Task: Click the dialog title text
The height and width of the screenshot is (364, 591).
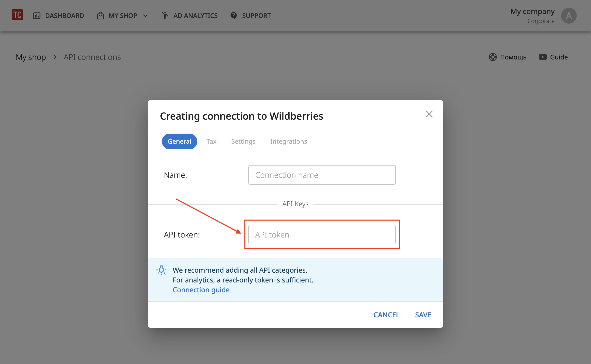Action: click(x=241, y=116)
